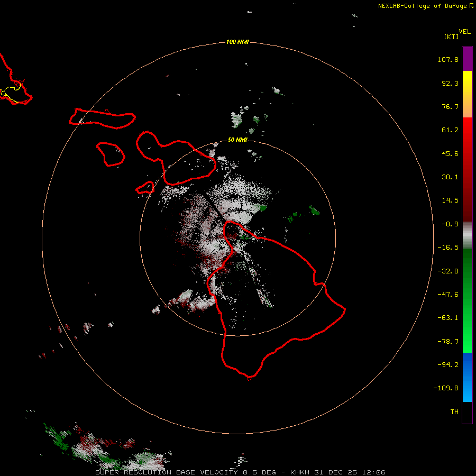Select the 61.2 value on velocity scale
This screenshot has height=476, width=476.
click(x=450, y=130)
